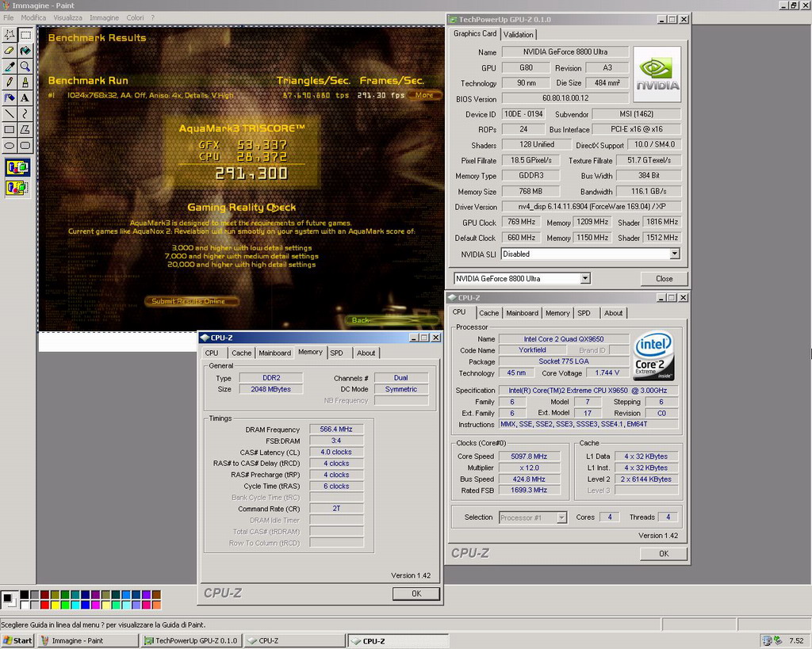Screen dimensions: 812x649
Task: Select the Free-Form Select tool in Paint
Action: coord(10,35)
